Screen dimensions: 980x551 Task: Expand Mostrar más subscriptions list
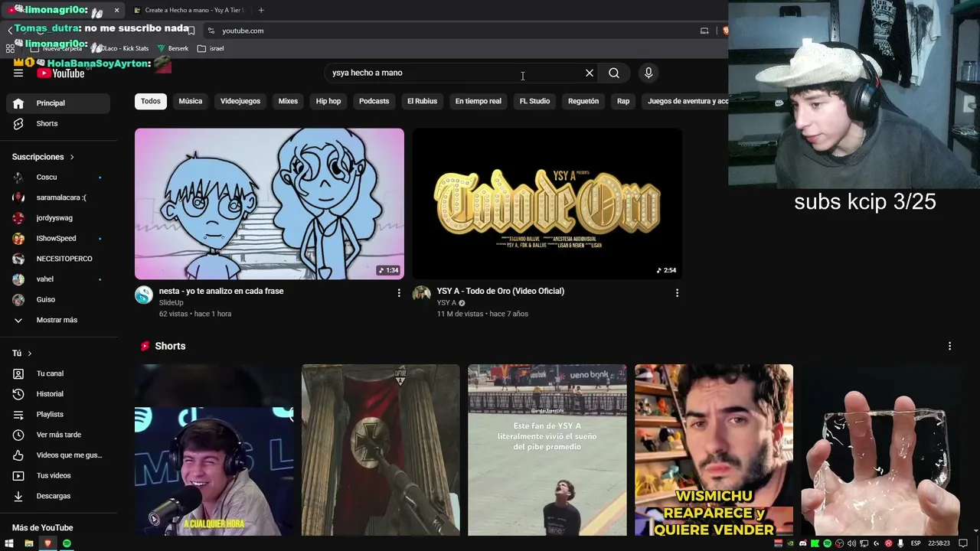coord(60,320)
